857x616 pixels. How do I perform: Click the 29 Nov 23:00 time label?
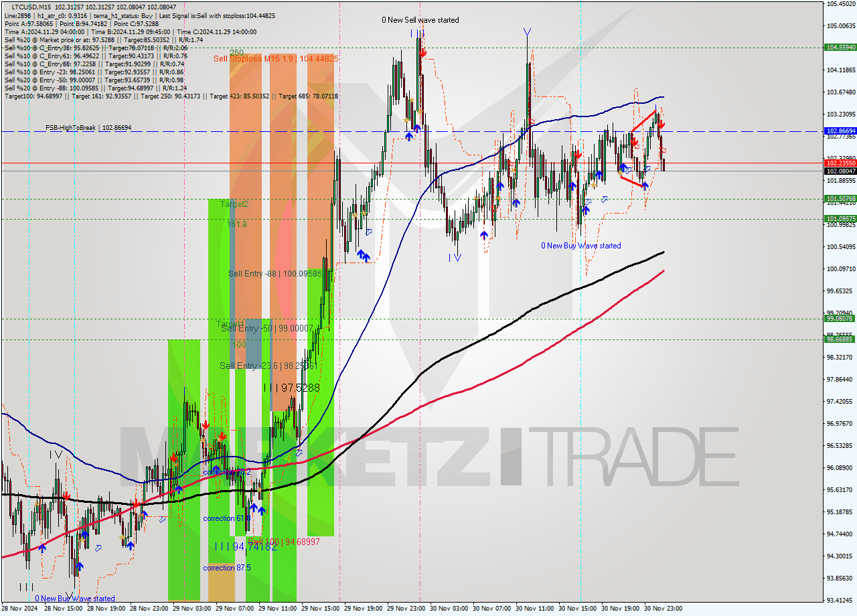(x=406, y=609)
